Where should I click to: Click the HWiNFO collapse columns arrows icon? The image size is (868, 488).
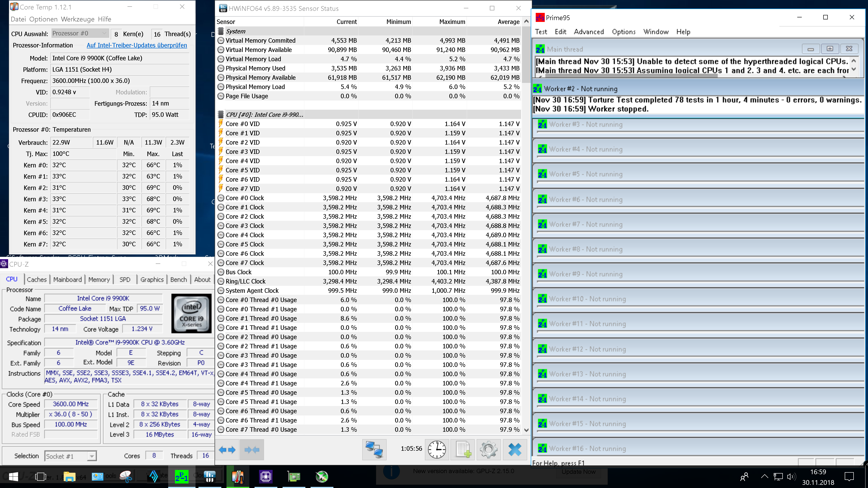[x=252, y=449]
